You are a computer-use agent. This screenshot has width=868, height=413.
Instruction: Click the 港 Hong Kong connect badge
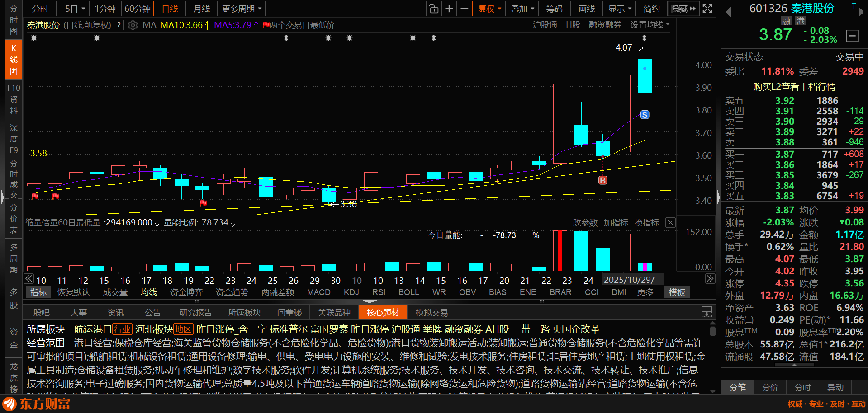coord(801,21)
